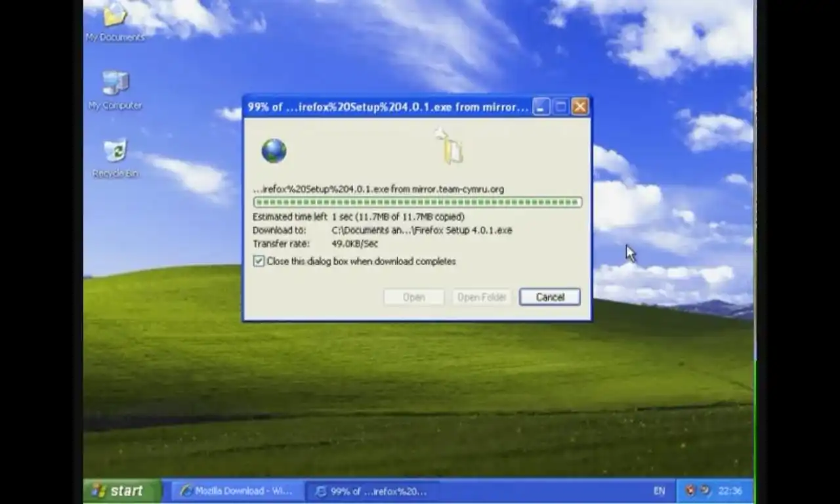Minimize the download dialog window
The image size is (840, 504).
(541, 106)
